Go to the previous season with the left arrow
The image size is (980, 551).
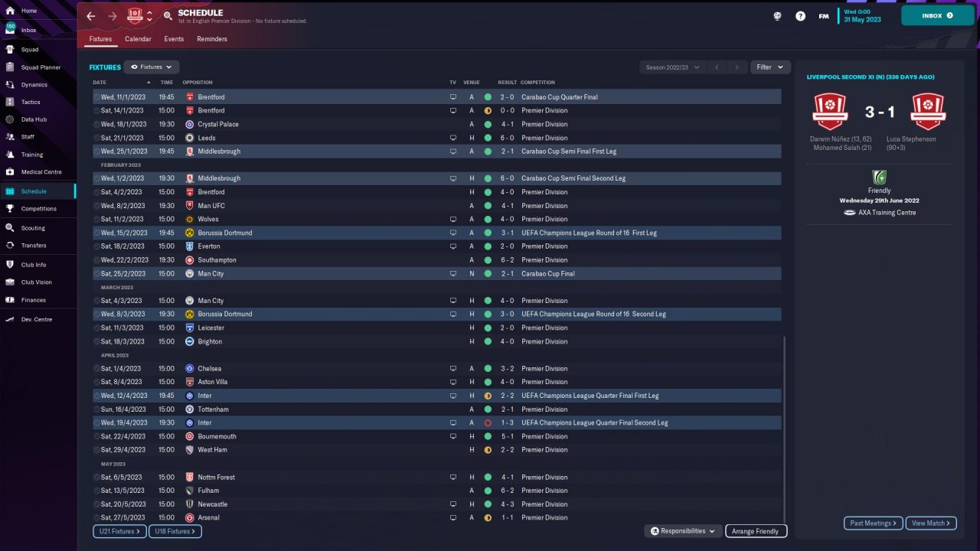click(717, 67)
